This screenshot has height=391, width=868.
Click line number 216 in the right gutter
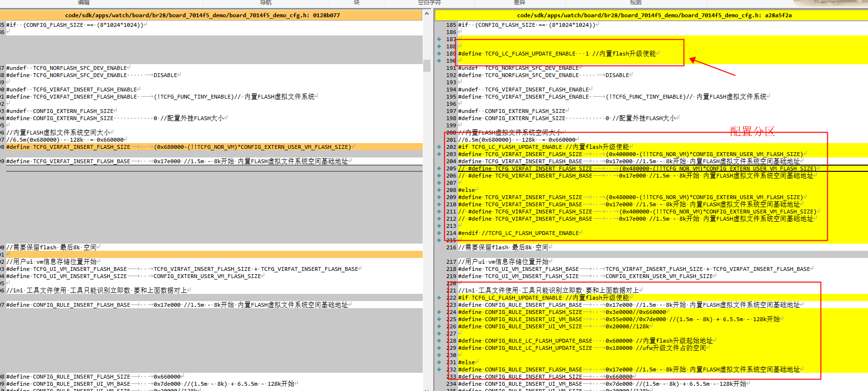pos(451,247)
